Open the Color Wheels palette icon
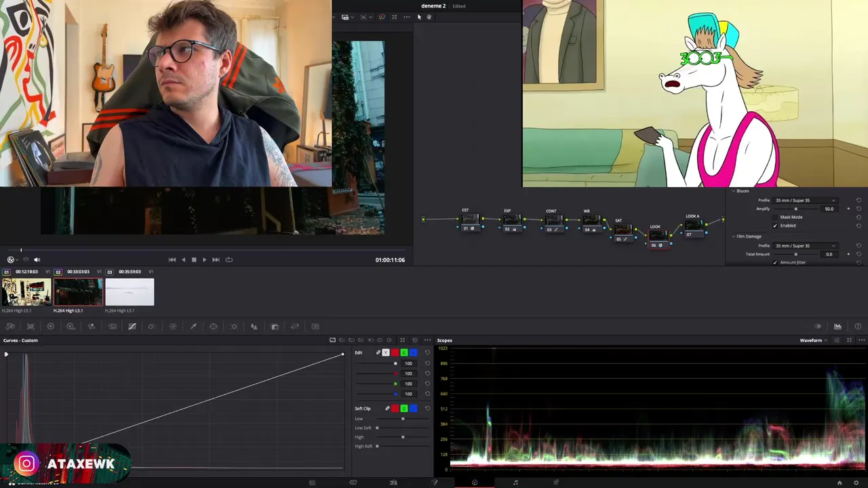The width and height of the screenshot is (868, 488). click(50, 327)
